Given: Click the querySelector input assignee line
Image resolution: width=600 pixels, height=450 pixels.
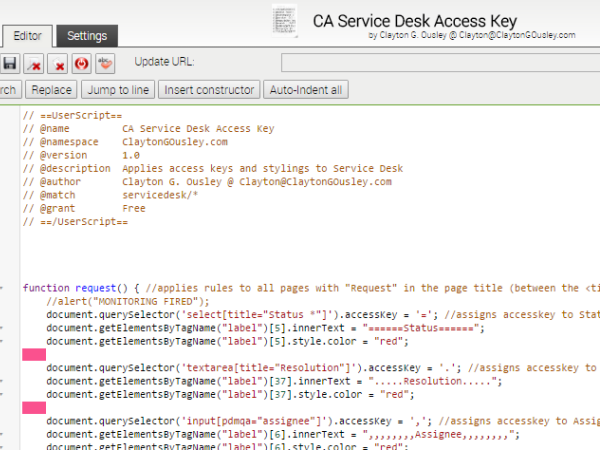Looking at the screenshot, I should point(323,421).
